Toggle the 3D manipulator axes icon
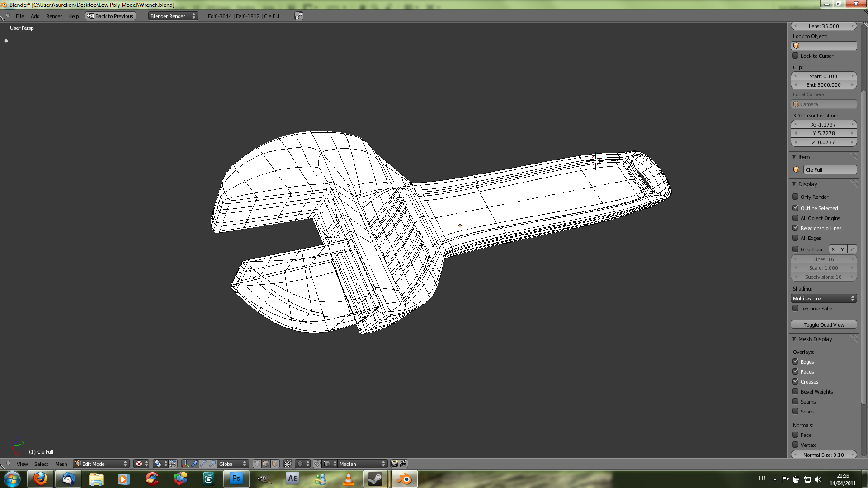 click(x=185, y=464)
